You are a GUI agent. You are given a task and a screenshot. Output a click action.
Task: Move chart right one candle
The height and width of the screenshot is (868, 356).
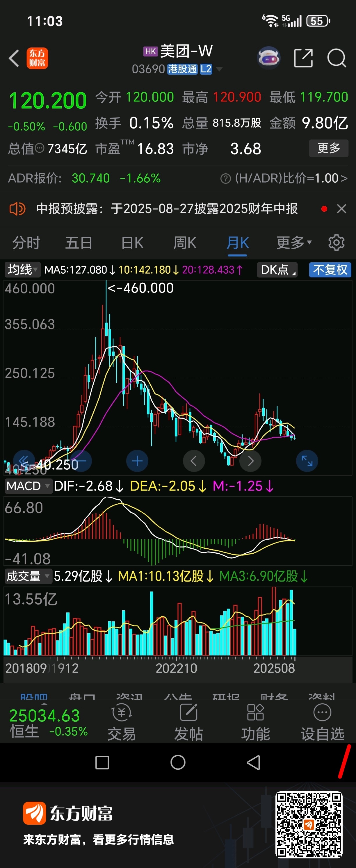point(250,461)
